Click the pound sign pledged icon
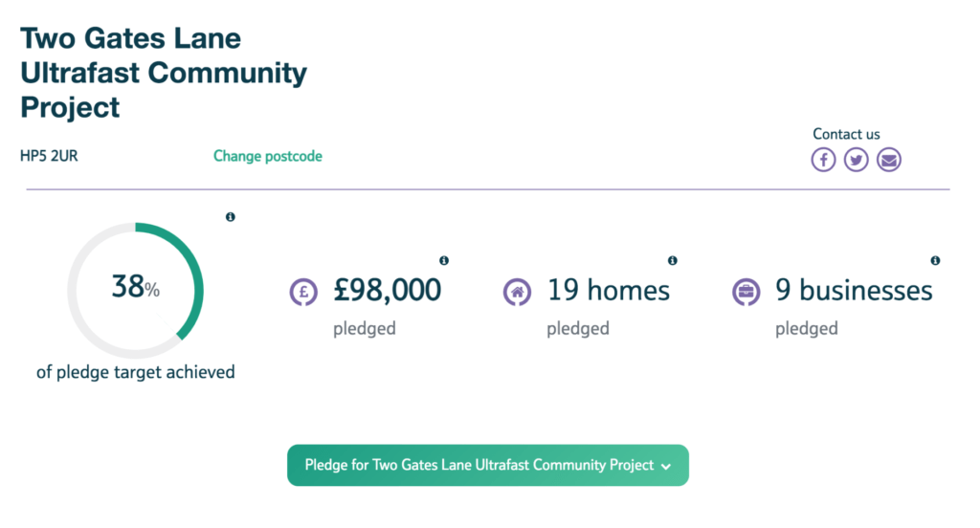This screenshot has width=980, height=528. pyautogui.click(x=303, y=292)
